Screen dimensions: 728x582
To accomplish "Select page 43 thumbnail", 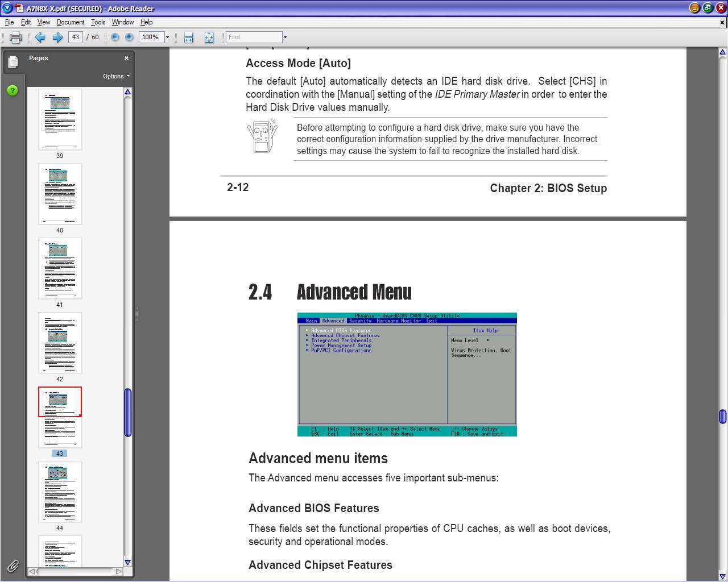I will pos(60,417).
